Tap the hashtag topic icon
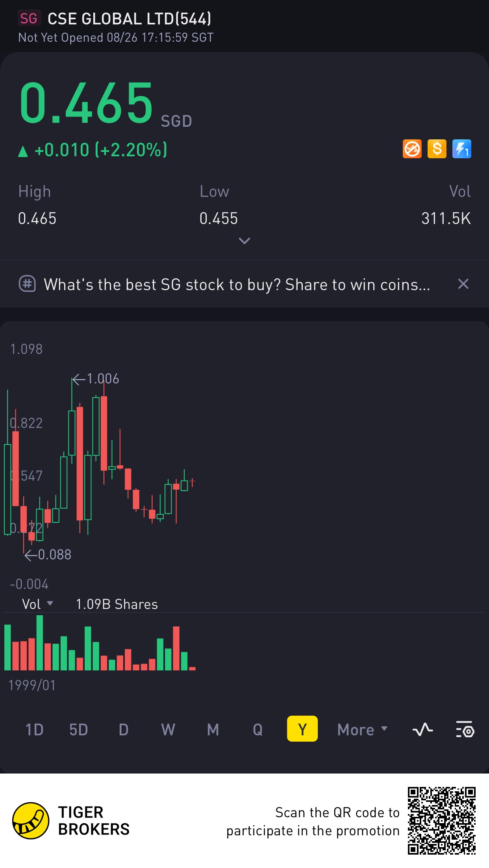Image resolution: width=489 pixels, height=868 pixels. [27, 284]
